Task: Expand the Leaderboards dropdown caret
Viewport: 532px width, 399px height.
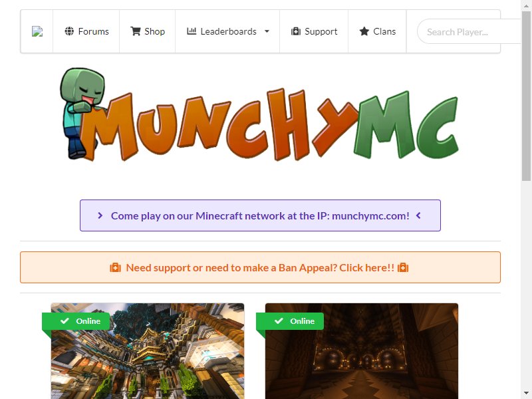Action: [x=267, y=31]
